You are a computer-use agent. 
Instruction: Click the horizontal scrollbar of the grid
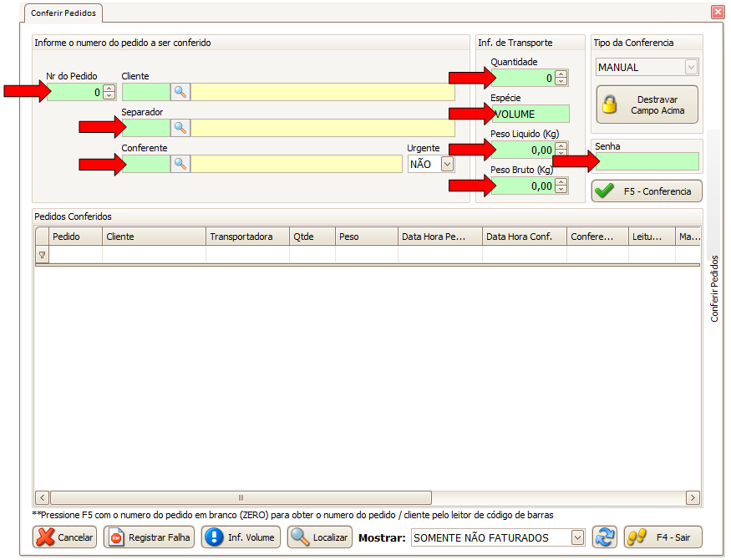click(241, 497)
